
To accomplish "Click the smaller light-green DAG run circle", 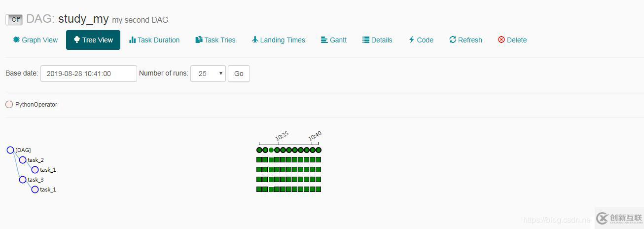I will pyautogui.click(x=271, y=150).
